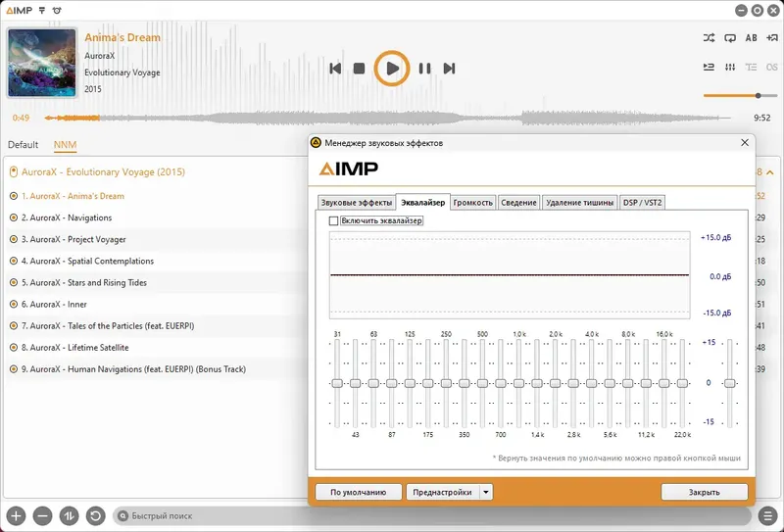Click the 31 Hz equalizer band slider
Image resolution: width=784 pixels, height=532 pixels.
tap(337, 383)
